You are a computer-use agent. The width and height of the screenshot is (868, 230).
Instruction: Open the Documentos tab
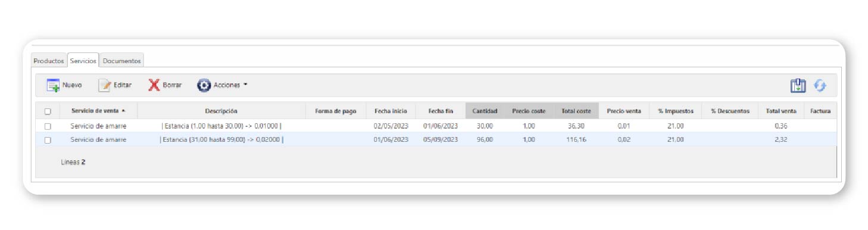pyautogui.click(x=121, y=61)
